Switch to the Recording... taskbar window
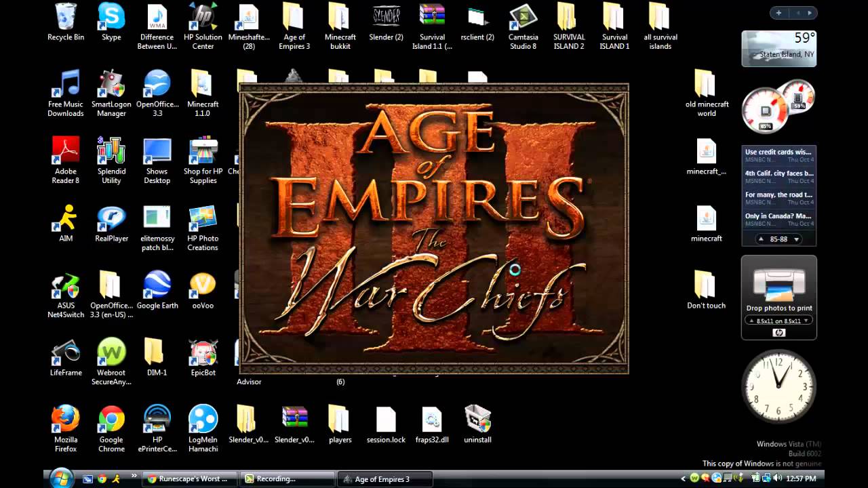Image resolution: width=868 pixels, height=488 pixels. (288, 479)
